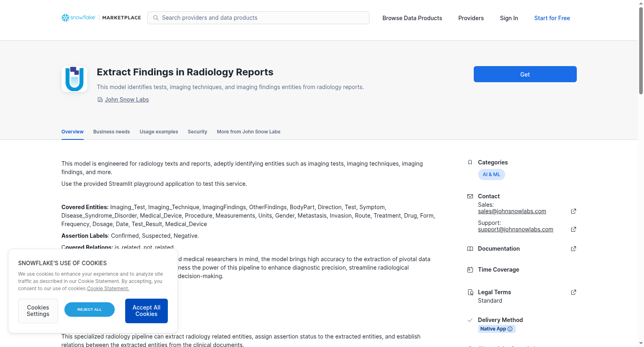Image resolution: width=644 pixels, height=347 pixels.
Task: Email sales@johnsnowlabs.com
Action: pos(512,211)
